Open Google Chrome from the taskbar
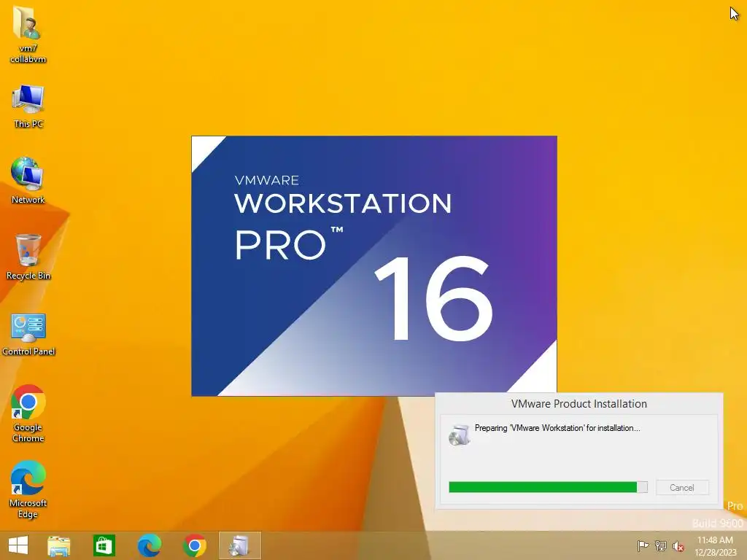Image resolution: width=747 pixels, height=560 pixels. click(194, 545)
